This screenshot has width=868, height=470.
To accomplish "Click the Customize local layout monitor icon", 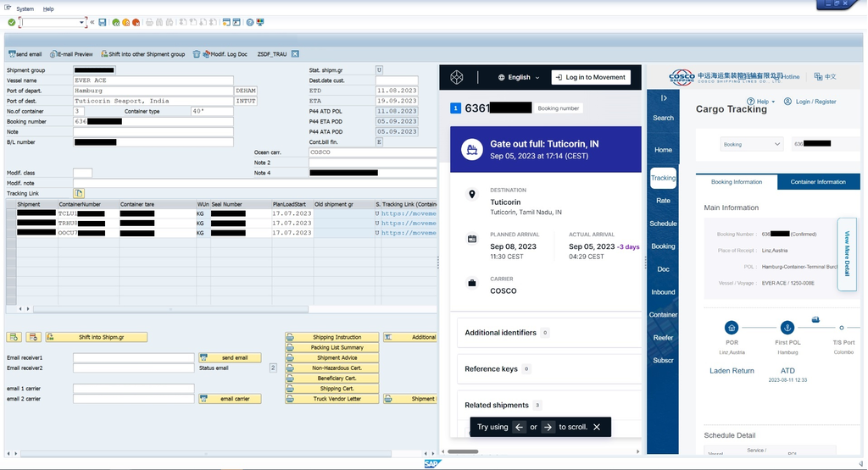I will [260, 22].
